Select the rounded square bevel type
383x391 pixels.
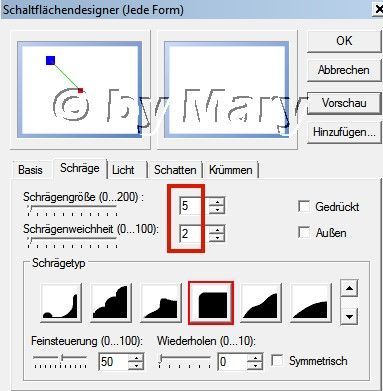[211, 303]
